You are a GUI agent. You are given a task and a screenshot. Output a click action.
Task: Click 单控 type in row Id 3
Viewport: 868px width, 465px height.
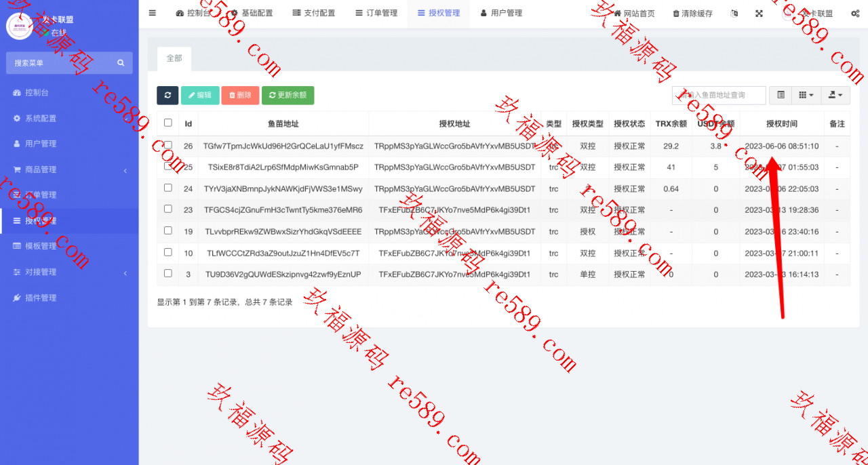(x=588, y=275)
